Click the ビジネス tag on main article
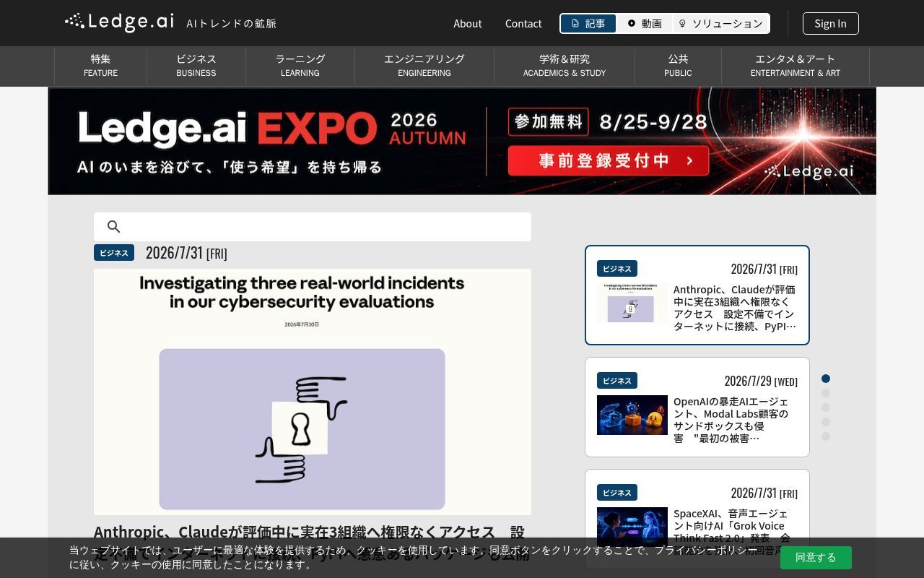 [x=114, y=253]
